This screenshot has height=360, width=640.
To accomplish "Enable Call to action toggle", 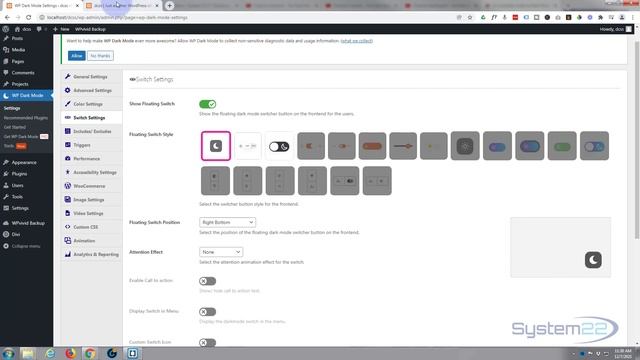I will 207,281.
